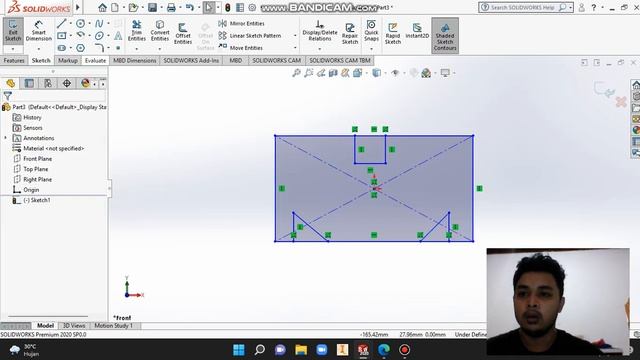This screenshot has height=360, width=640.
Task: Click Linear Sketch Pattern
Action: (250, 36)
